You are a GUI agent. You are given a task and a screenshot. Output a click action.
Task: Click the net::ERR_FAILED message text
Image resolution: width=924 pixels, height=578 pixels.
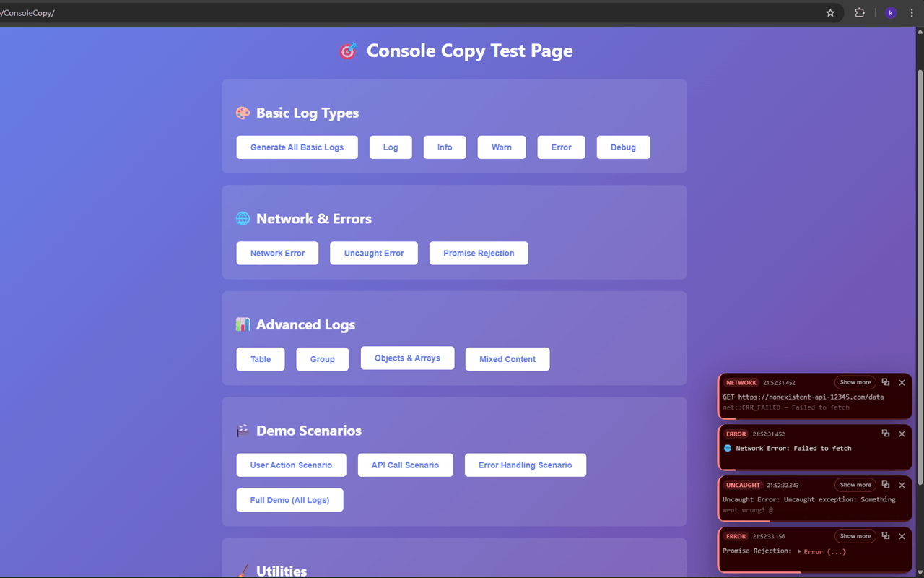(x=786, y=407)
